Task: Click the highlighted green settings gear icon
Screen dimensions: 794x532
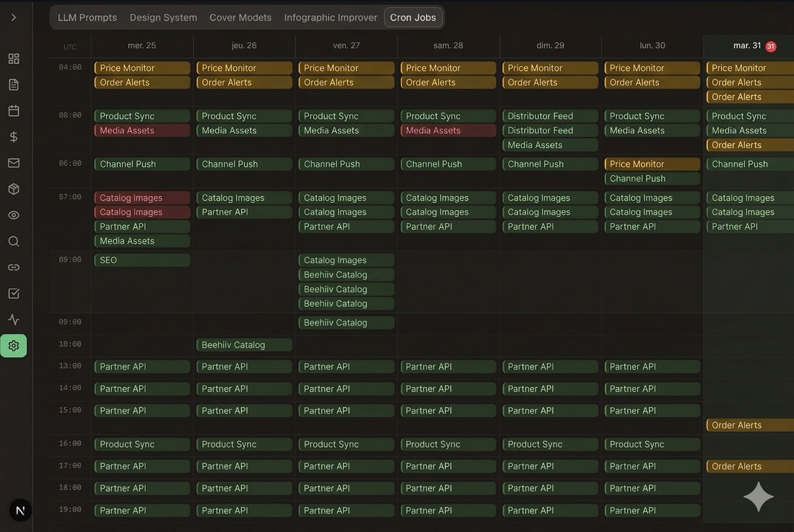Action: (14, 346)
